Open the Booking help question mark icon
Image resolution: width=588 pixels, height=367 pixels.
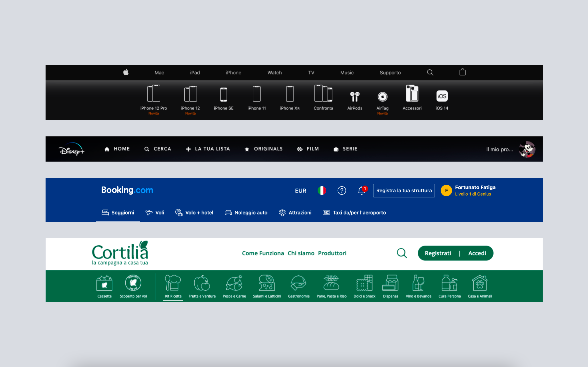pyautogui.click(x=342, y=190)
